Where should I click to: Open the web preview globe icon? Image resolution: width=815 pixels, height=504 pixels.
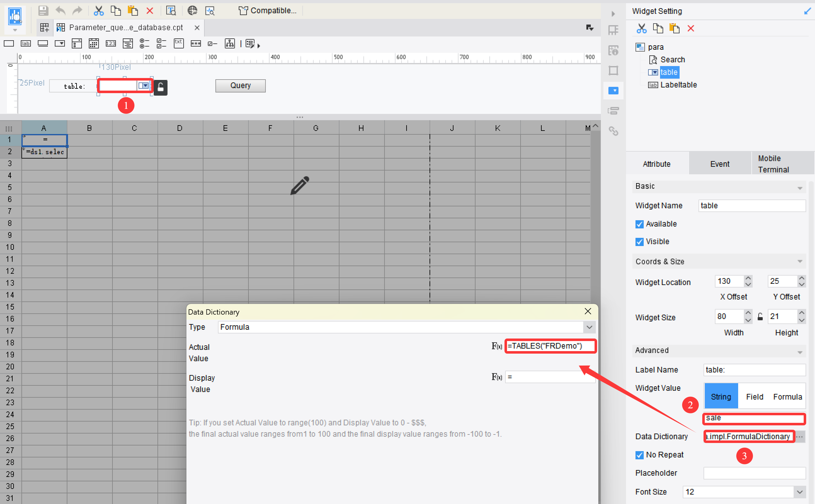click(x=192, y=10)
